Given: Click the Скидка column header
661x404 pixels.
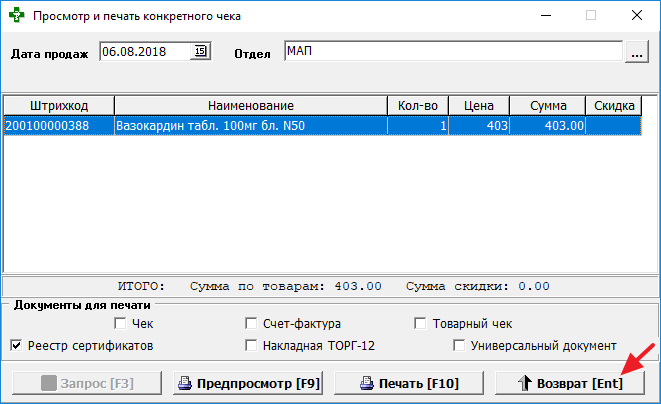Looking at the screenshot, I should pos(614,105).
